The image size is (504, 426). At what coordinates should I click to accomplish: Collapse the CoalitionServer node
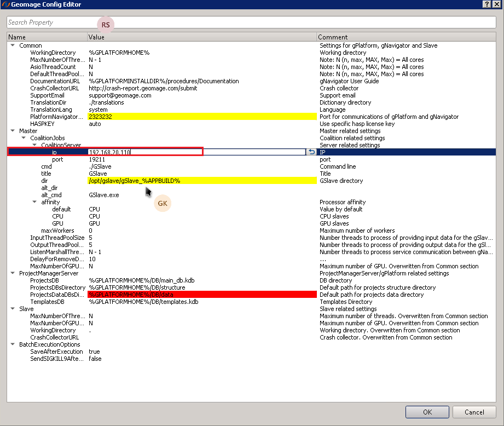tap(34, 145)
